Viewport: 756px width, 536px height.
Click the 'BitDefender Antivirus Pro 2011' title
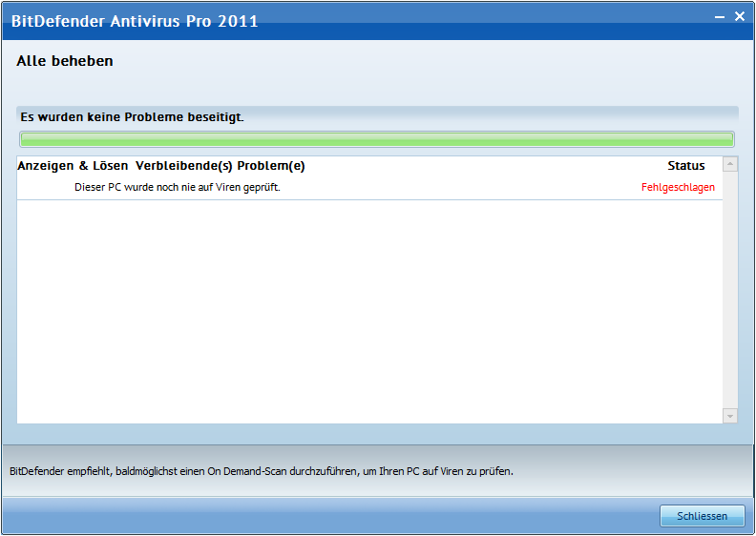point(135,21)
